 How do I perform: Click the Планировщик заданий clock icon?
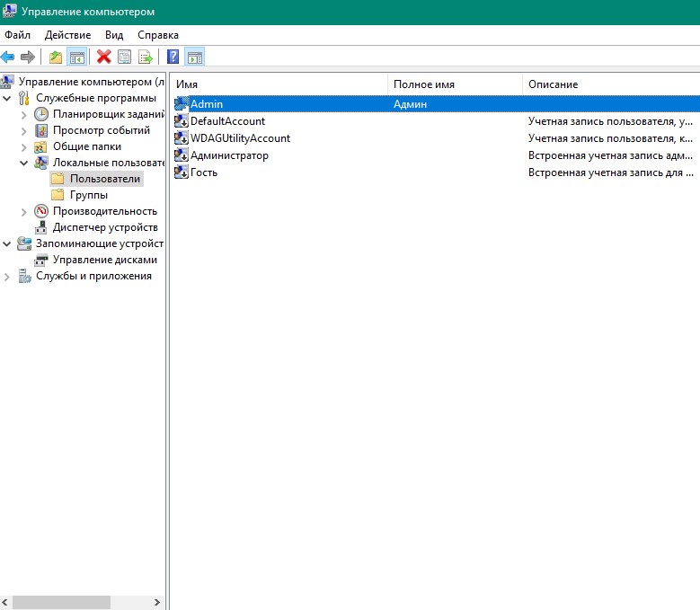tap(41, 114)
